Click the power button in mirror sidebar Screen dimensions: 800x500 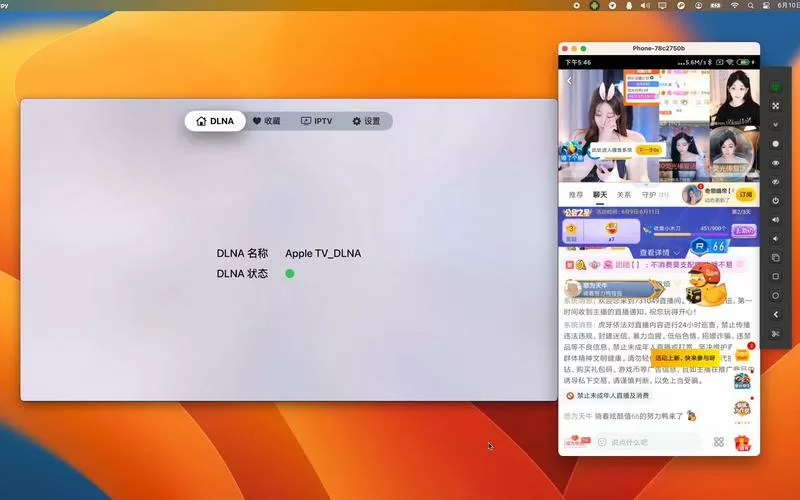(776, 201)
